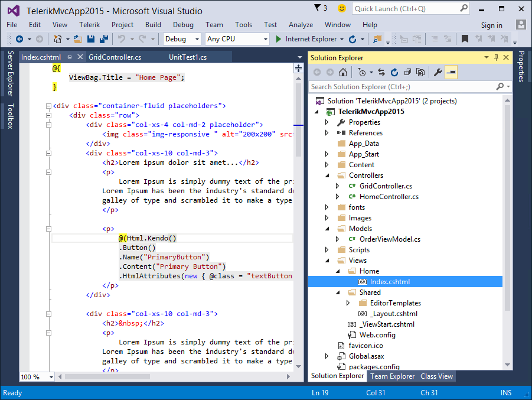Click the Navigate Backward toolbar arrow

[x=19, y=39]
